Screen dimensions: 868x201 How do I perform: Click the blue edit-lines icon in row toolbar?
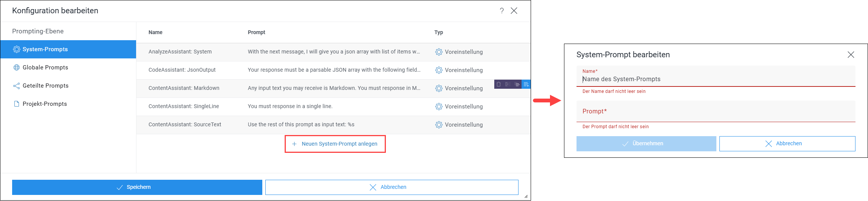click(x=526, y=84)
